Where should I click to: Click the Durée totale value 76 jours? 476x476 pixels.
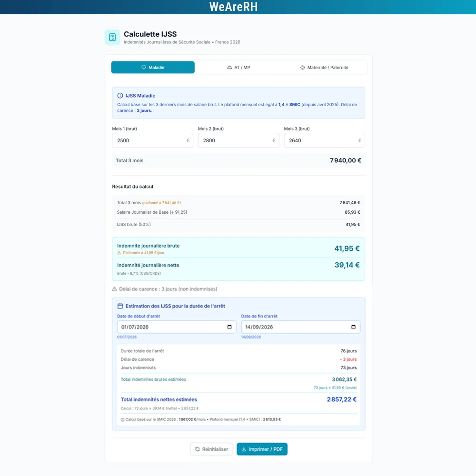tap(348, 351)
